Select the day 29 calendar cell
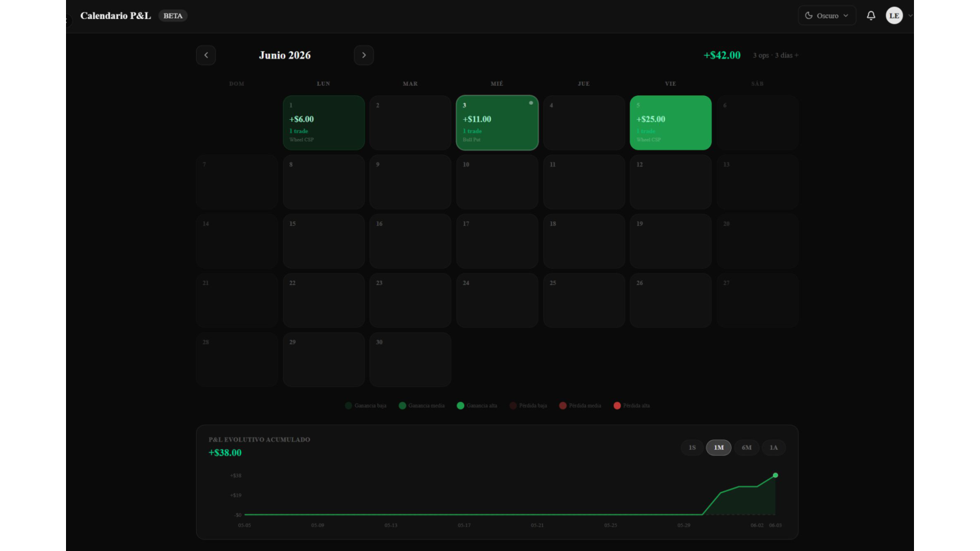Viewport: 980px width, 551px height. [324, 359]
